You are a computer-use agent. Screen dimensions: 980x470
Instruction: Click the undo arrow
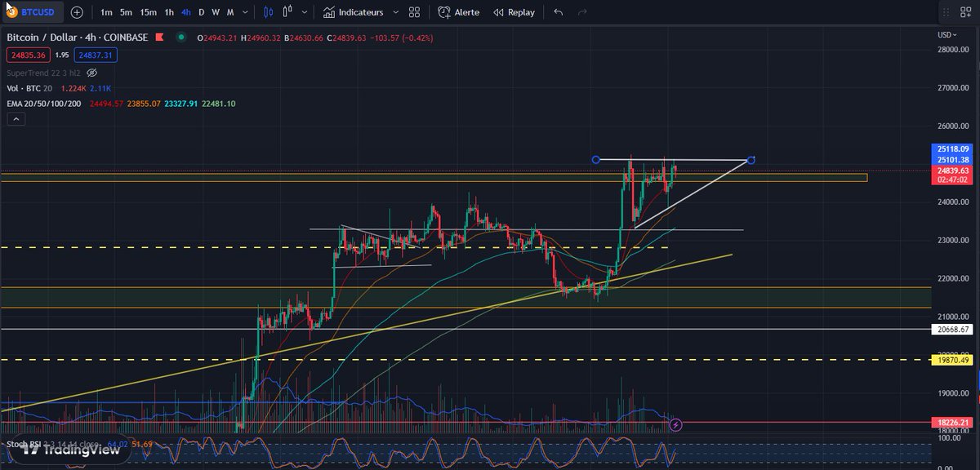[x=558, y=11]
